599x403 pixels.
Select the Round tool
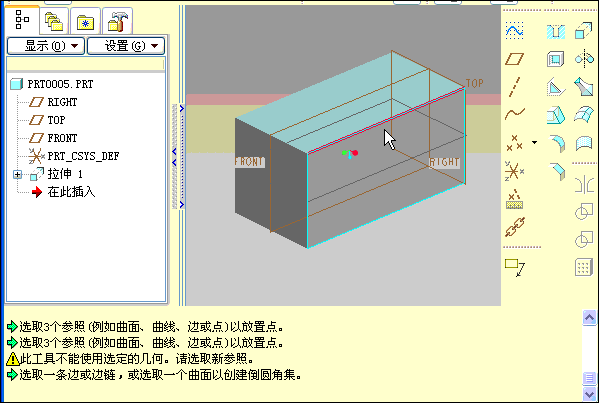pos(557,143)
